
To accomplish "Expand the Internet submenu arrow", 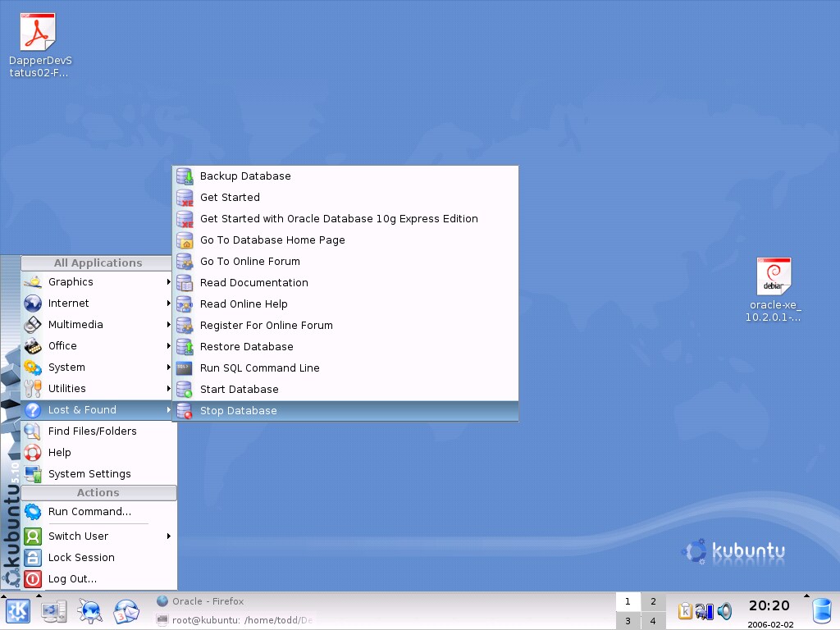I will pyautogui.click(x=169, y=304).
